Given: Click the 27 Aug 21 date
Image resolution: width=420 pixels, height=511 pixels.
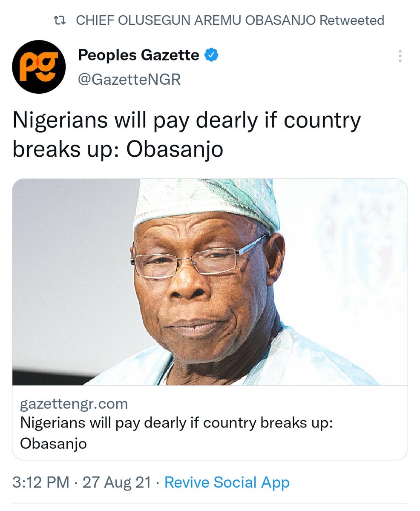Looking at the screenshot, I should coord(117,482).
